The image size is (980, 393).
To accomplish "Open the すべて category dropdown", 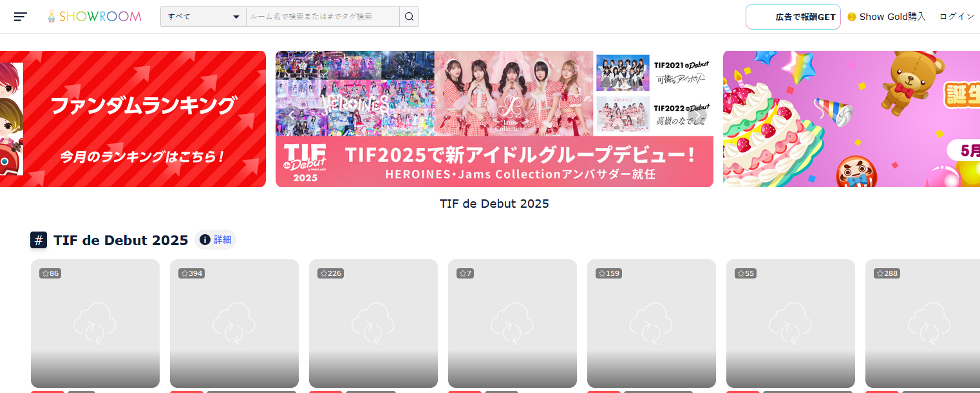I will 203,17.
